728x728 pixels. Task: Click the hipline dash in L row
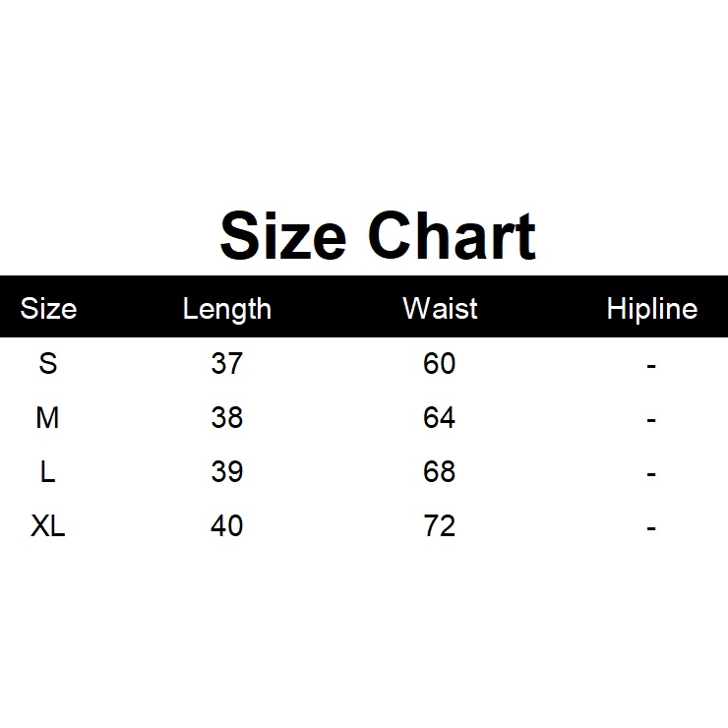pyautogui.click(x=651, y=474)
